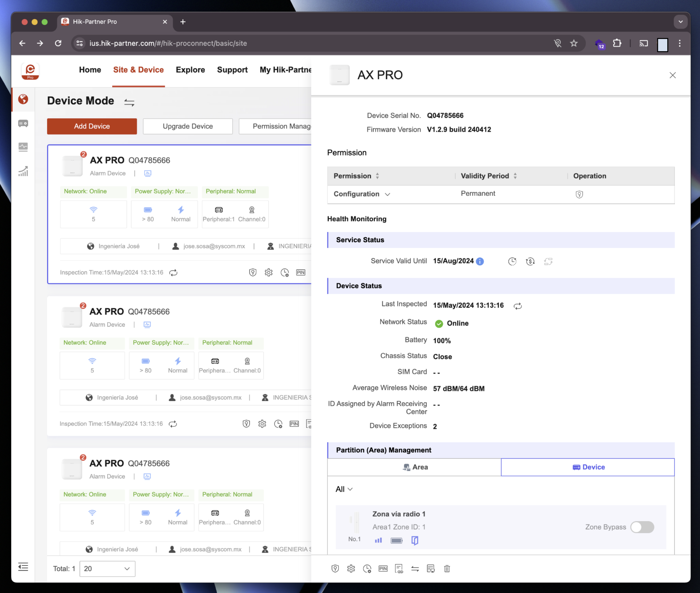The width and height of the screenshot is (700, 593).
Task: Open the Chrome extensions puzzle icon
Action: coord(617,43)
